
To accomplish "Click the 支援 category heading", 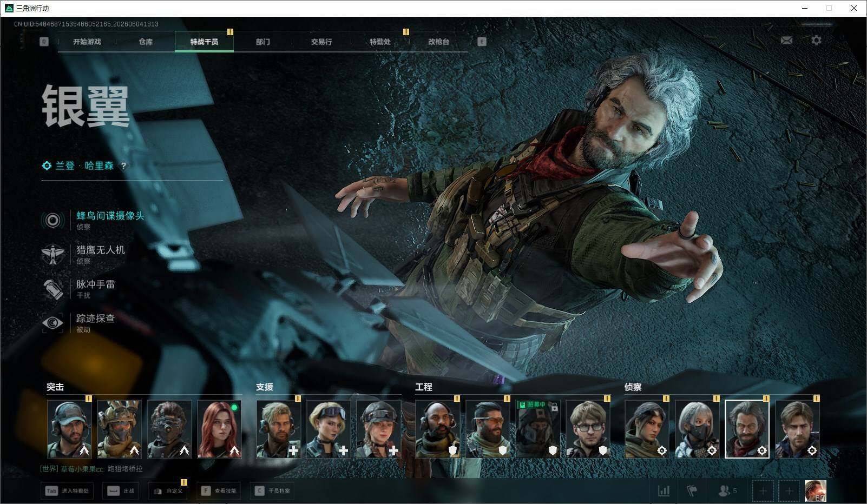I will [x=265, y=387].
